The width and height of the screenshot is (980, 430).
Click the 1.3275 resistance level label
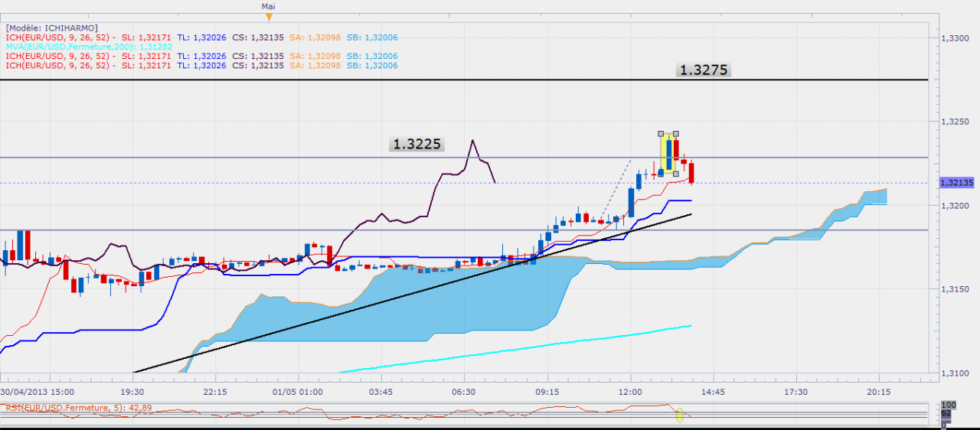pos(704,70)
